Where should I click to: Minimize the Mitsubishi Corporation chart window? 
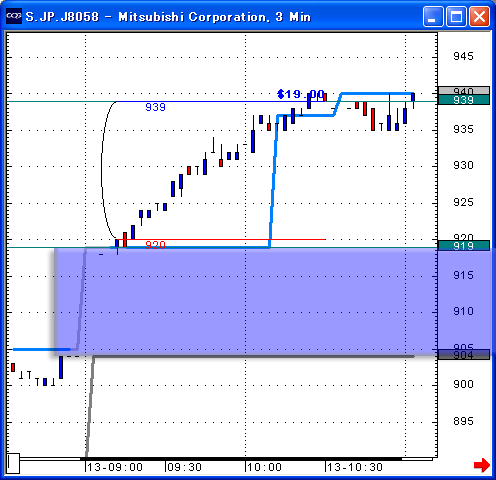pyautogui.click(x=433, y=16)
